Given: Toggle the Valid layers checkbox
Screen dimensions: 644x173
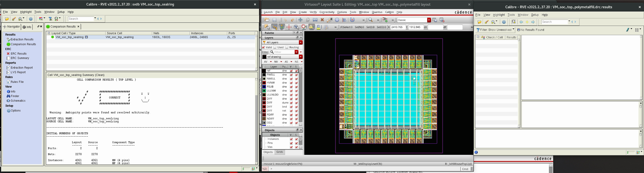Looking at the screenshot, I should [264, 47].
